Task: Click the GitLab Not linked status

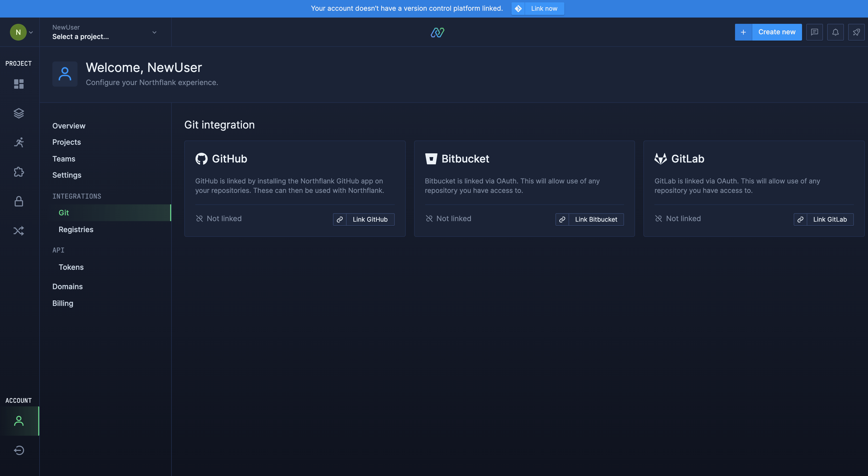Action: pos(678,219)
